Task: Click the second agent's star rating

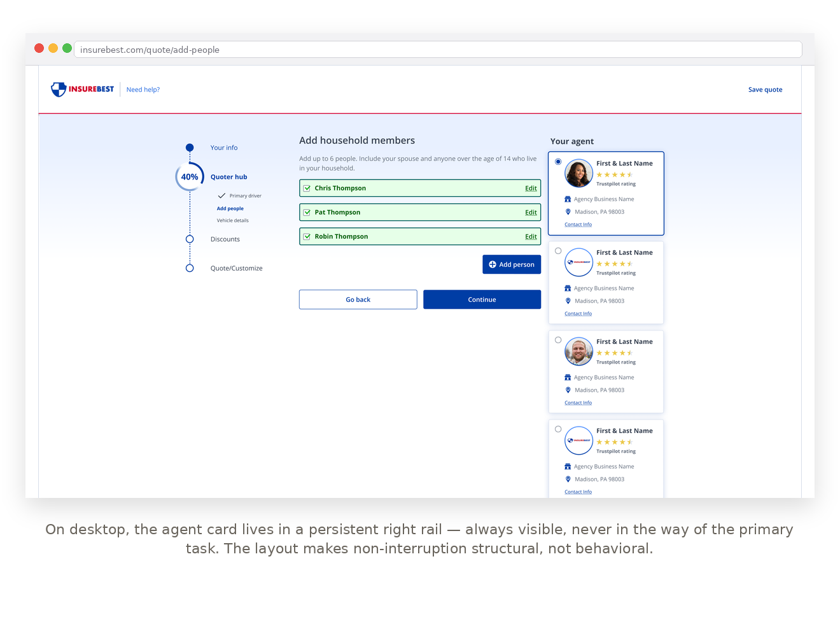Action: [x=615, y=264]
